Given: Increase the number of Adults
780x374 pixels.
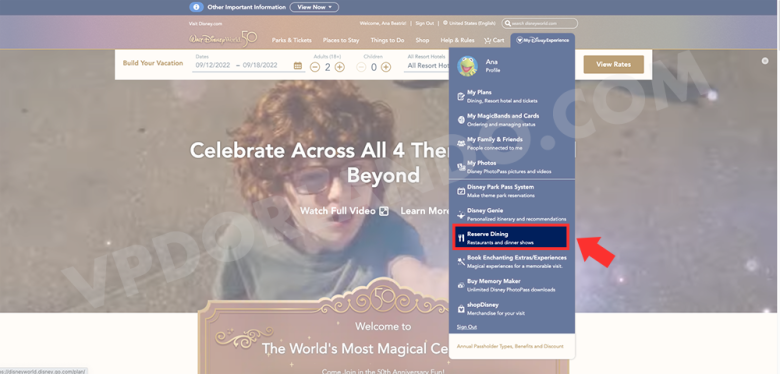Looking at the screenshot, I should coord(340,67).
